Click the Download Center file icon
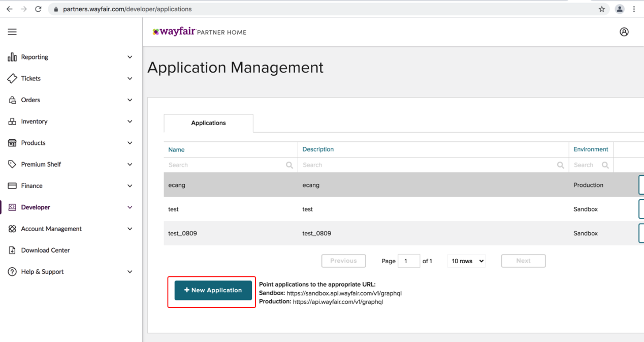Screen dimensions: 644x342 coord(12,250)
